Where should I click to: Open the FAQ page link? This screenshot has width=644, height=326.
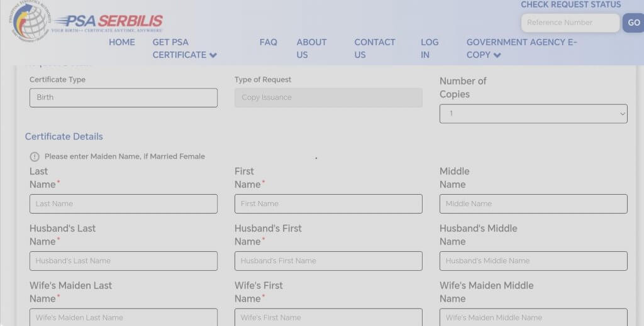tap(268, 42)
